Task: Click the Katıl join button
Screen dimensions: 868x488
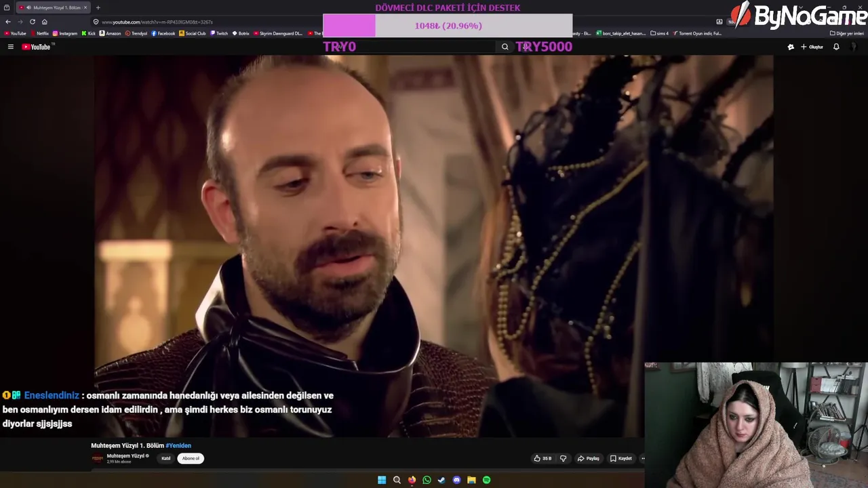Action: [165, 458]
